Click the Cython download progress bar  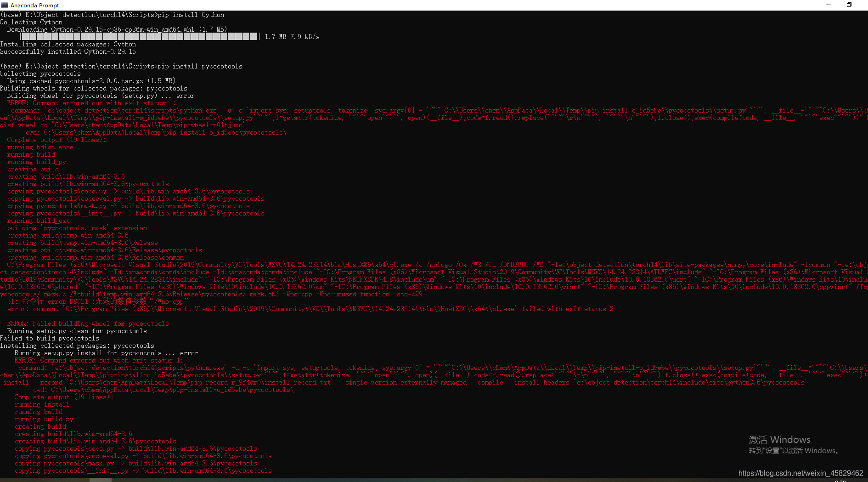(140, 37)
